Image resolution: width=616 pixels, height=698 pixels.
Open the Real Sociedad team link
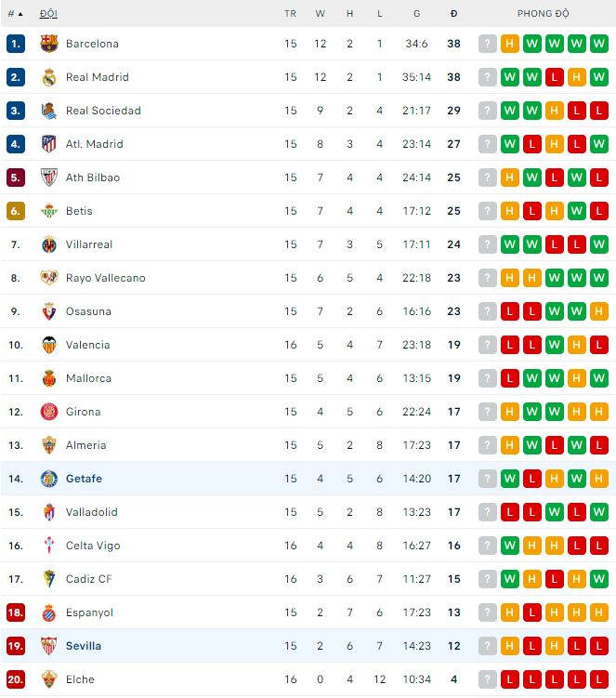point(103,111)
